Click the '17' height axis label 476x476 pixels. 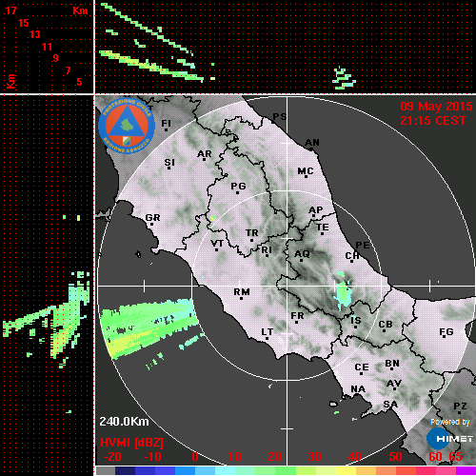pos(10,10)
